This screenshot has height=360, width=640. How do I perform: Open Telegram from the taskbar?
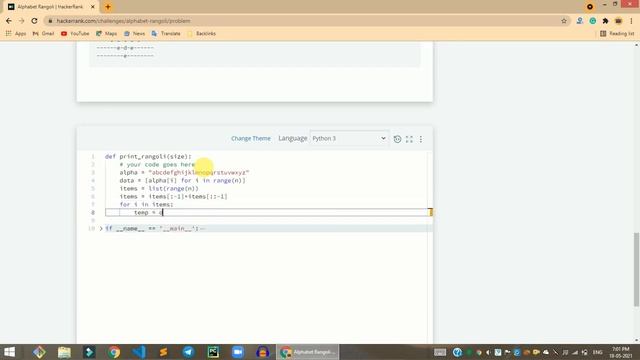188,352
